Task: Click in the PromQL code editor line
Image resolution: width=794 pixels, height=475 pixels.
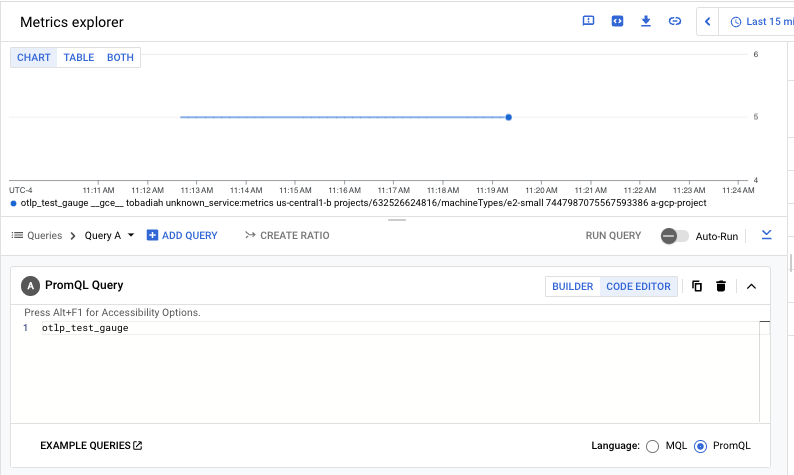Action: pyautogui.click(x=300, y=328)
